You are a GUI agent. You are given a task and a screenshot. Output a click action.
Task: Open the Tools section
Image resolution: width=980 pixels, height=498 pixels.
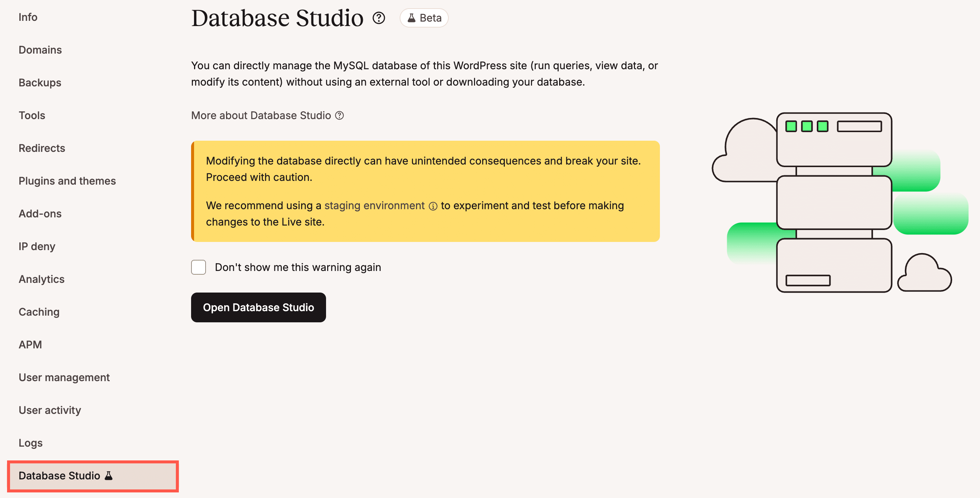[x=32, y=115]
